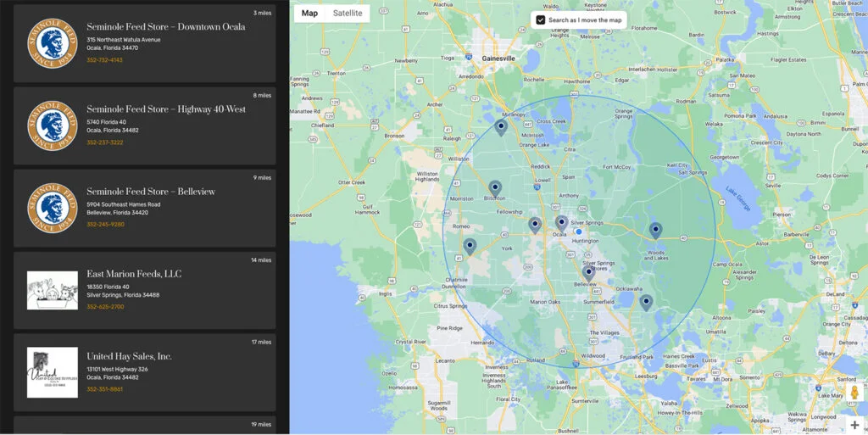Click Seminole Feed logo for Downtown Ocala
868x435 pixels.
(53, 43)
